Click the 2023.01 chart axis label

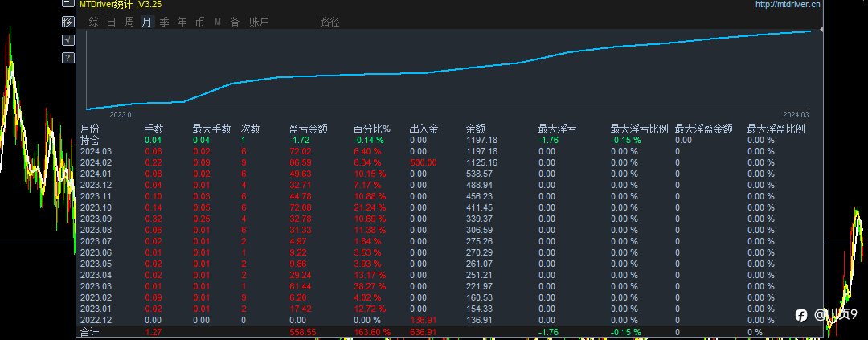click(122, 115)
